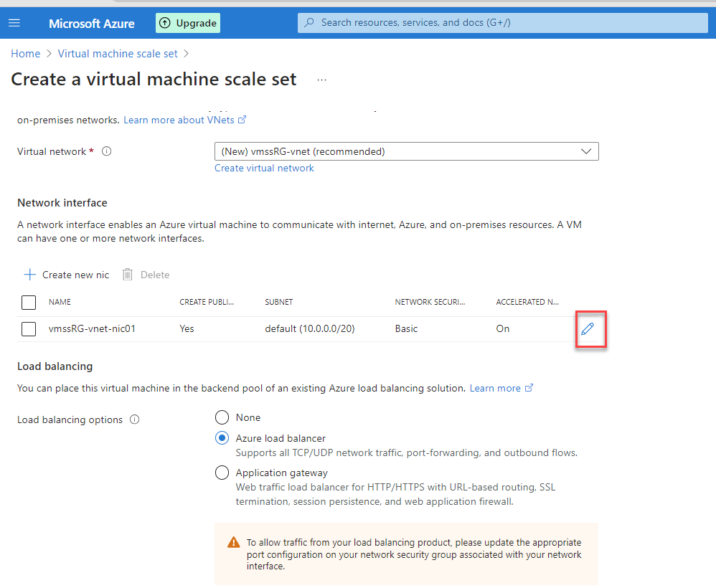
Task: Click the Upgrade button
Action: point(187,22)
